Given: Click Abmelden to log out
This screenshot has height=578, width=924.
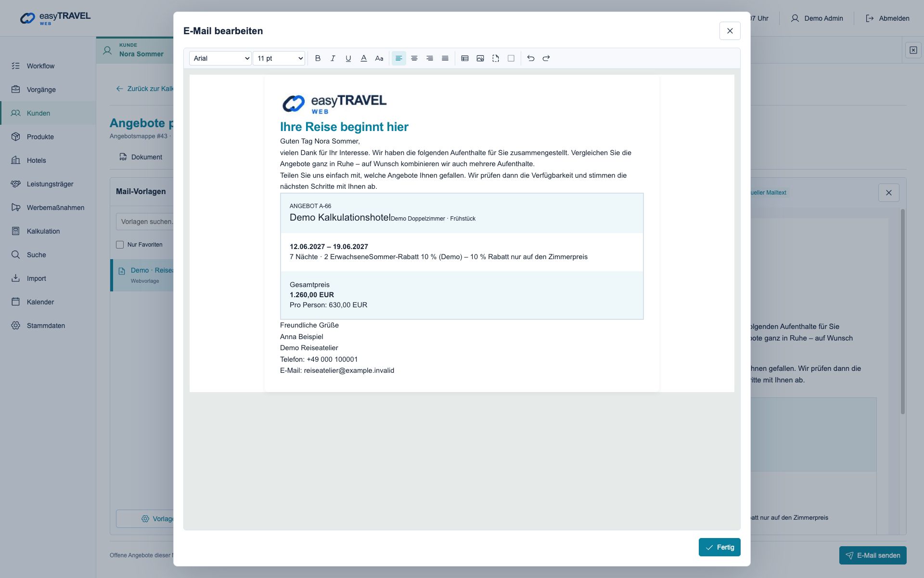Looking at the screenshot, I should point(887,18).
